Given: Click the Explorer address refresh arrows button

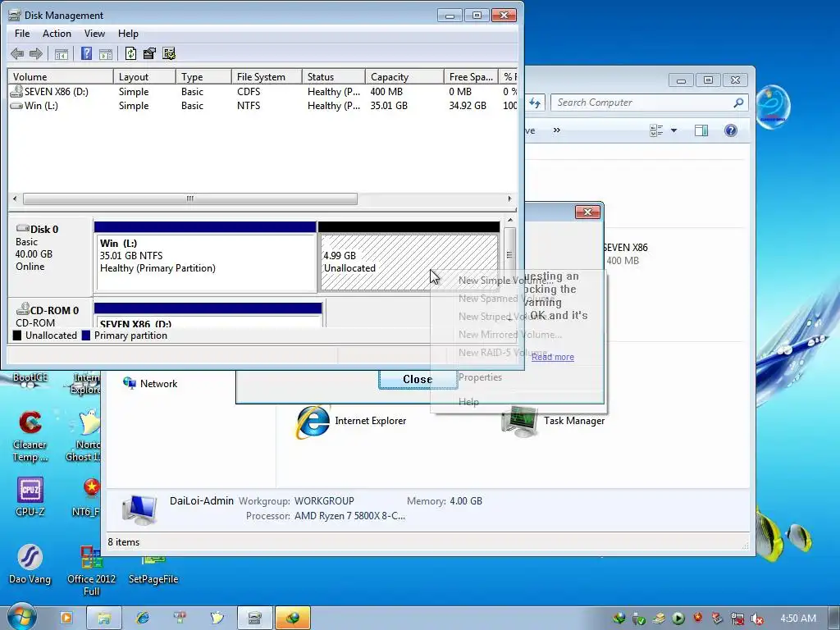Looking at the screenshot, I should pyautogui.click(x=535, y=103).
